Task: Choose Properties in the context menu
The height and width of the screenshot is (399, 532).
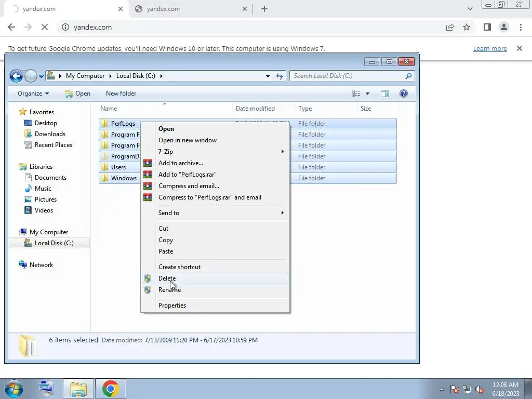Action: (x=215, y=305)
